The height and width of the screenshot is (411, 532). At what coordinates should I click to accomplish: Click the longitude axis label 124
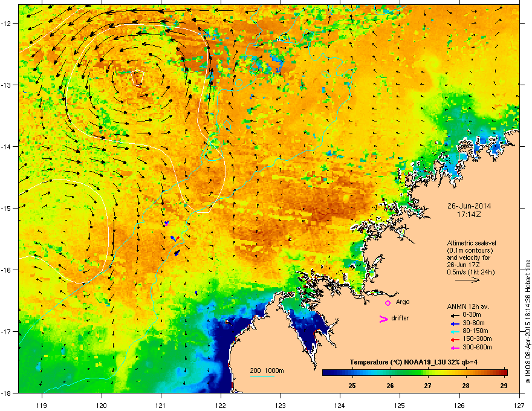[340, 405]
